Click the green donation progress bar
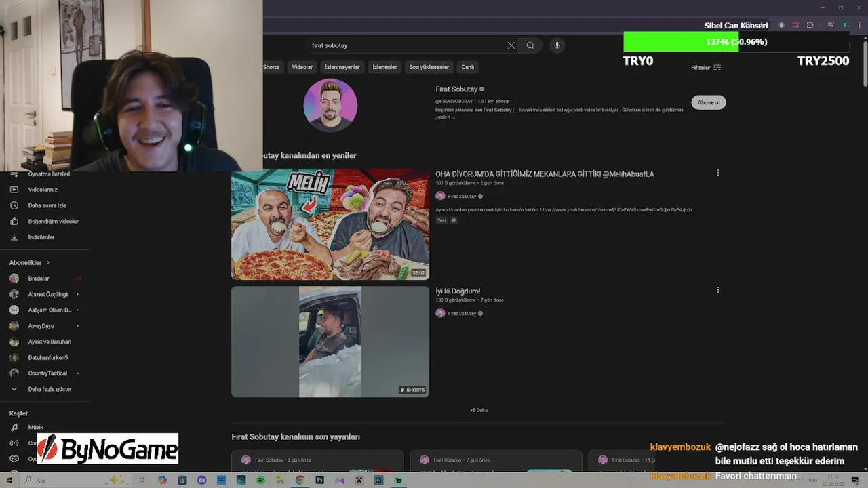The height and width of the screenshot is (488, 868). (x=681, y=42)
